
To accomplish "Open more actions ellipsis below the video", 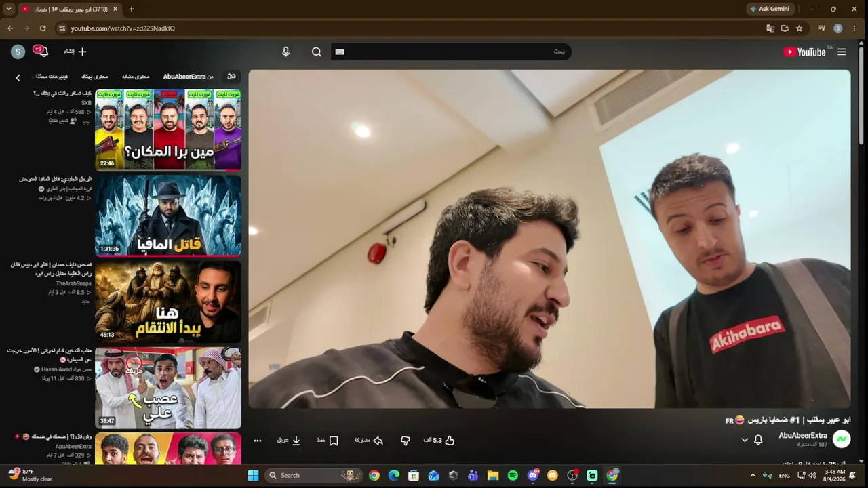I will click(258, 441).
